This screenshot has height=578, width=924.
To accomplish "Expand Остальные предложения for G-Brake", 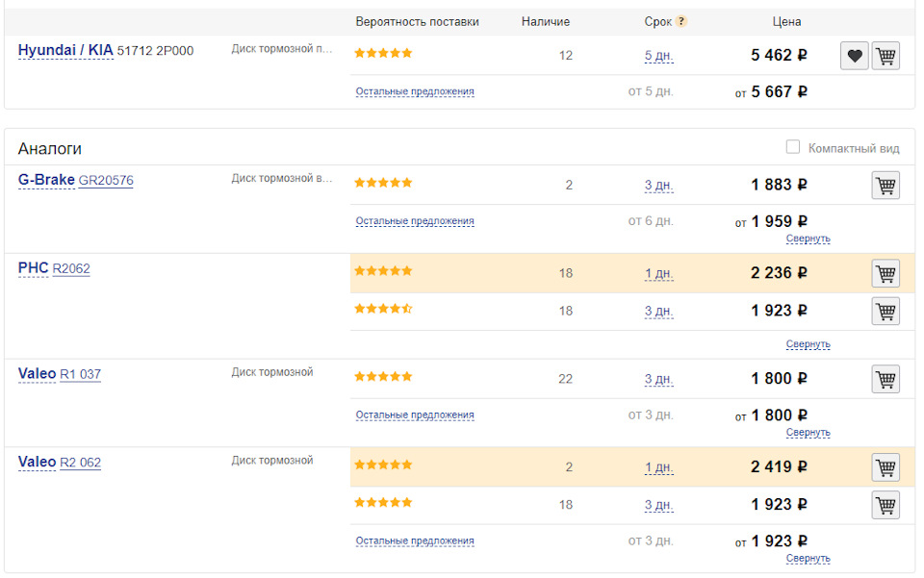I will [415, 221].
